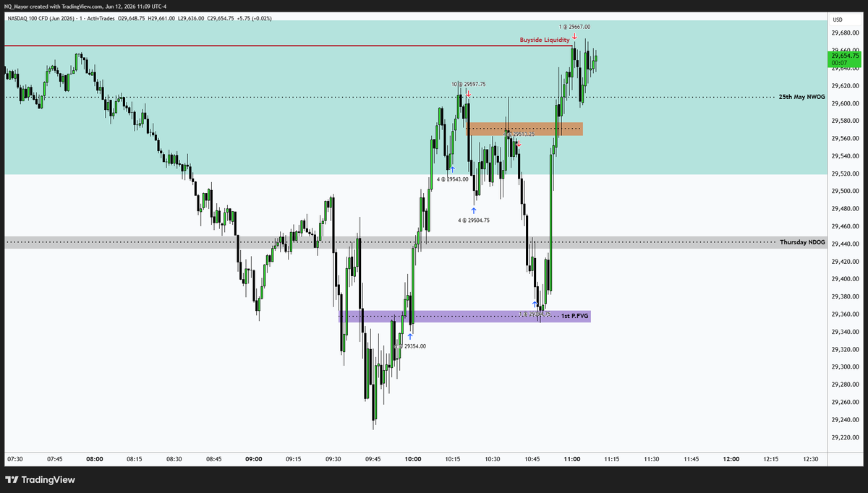Click the 11:00 time axis label
Viewport: 868px width, 493px height.
click(571, 459)
